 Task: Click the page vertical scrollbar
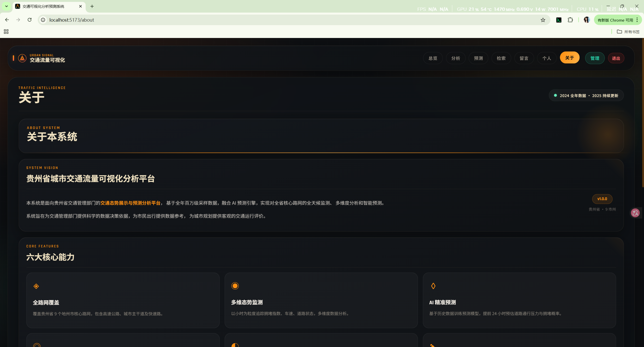click(642, 113)
